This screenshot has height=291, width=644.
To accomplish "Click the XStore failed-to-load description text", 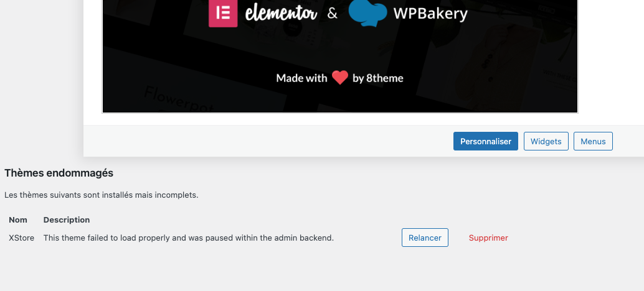I will (188, 238).
